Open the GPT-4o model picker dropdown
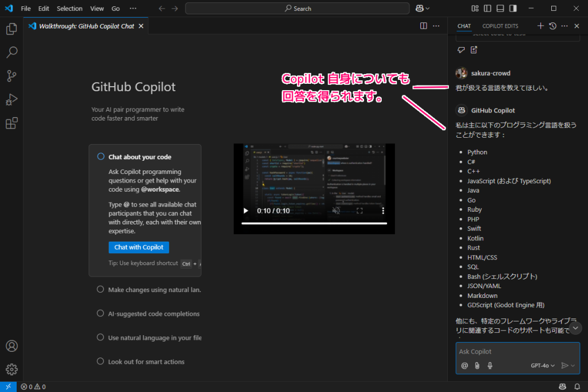588x392 pixels. coord(543,366)
